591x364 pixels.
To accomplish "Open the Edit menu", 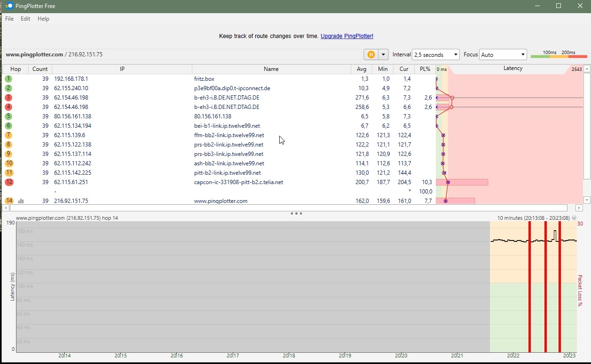I will 25,19.
